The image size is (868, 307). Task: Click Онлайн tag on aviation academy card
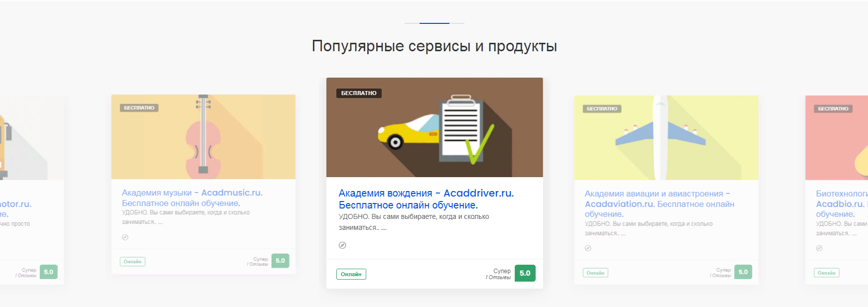point(595,273)
